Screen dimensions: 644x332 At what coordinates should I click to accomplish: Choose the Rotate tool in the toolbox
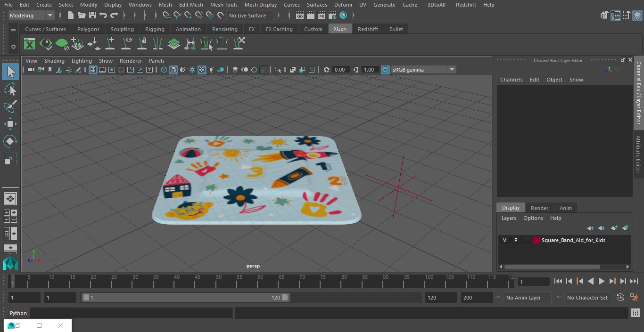pos(10,141)
